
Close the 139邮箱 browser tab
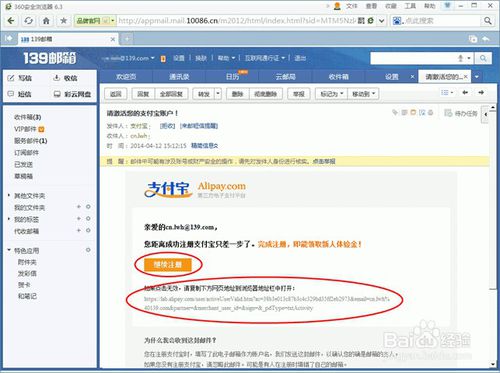tap(113, 39)
